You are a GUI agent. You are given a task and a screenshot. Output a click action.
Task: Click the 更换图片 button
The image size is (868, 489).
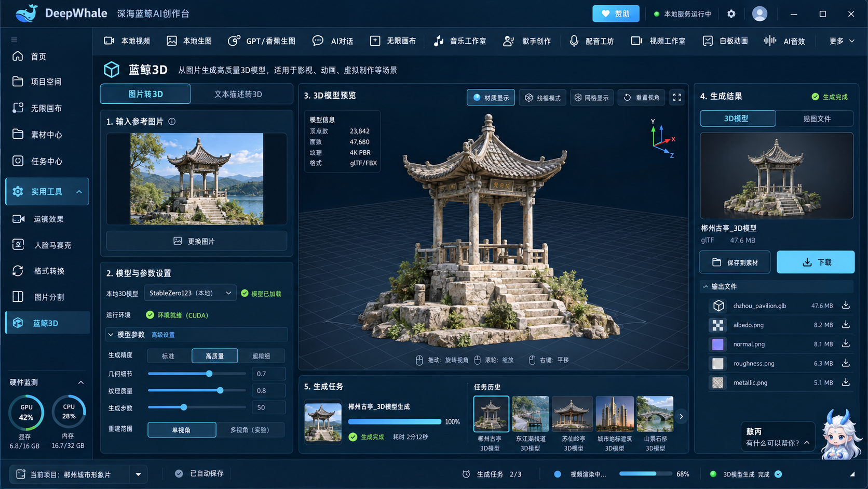[197, 241]
